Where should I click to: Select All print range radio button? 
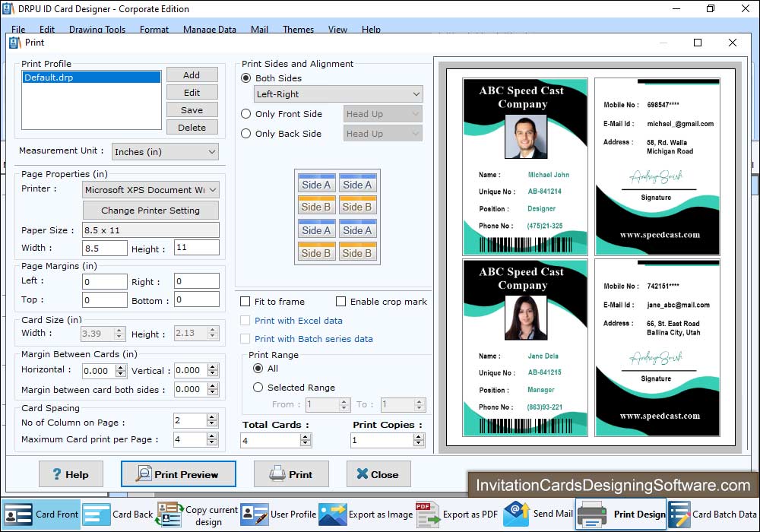(x=258, y=369)
